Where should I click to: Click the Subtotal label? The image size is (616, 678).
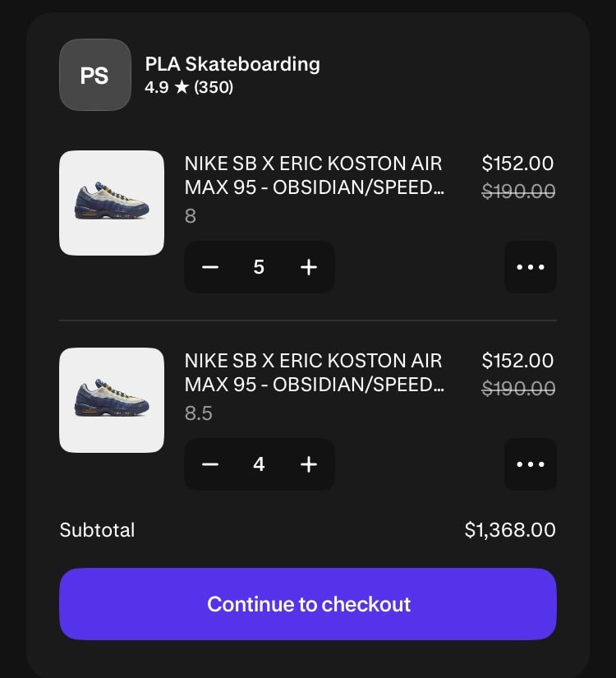pyautogui.click(x=97, y=530)
